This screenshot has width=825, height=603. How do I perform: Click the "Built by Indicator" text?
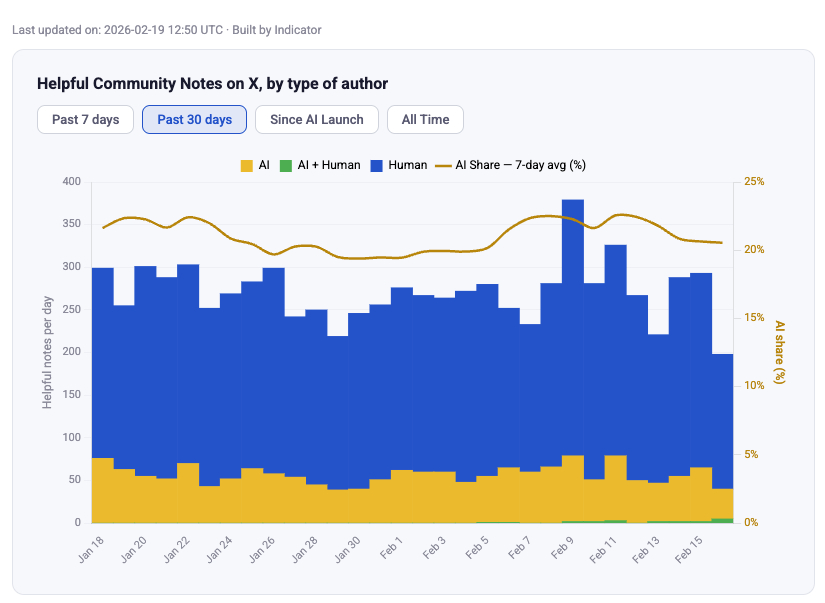pos(277,30)
